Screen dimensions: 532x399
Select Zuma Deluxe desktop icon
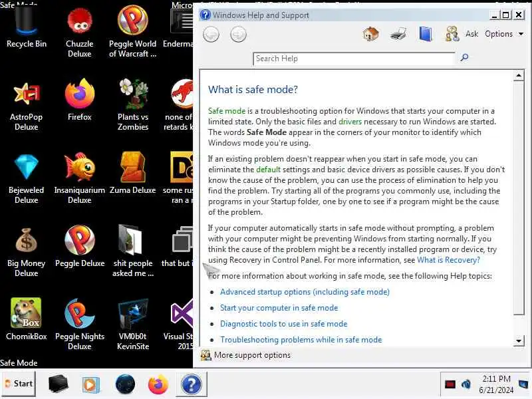[x=132, y=174]
